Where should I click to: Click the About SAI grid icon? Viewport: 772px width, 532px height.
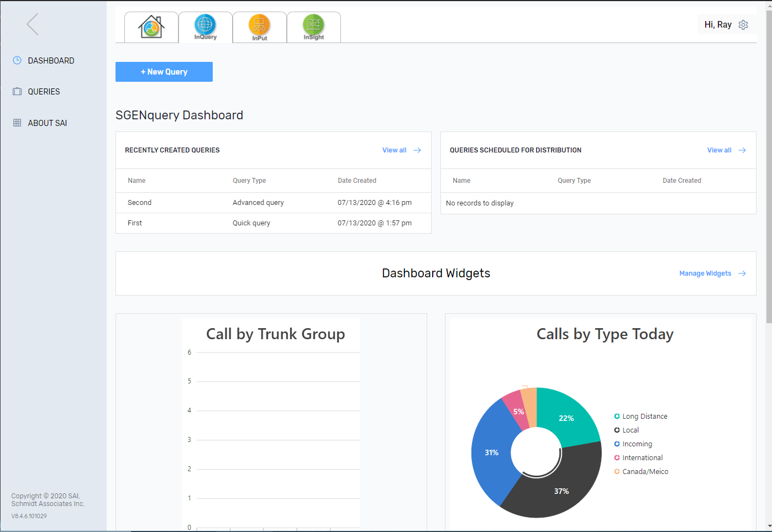17,123
